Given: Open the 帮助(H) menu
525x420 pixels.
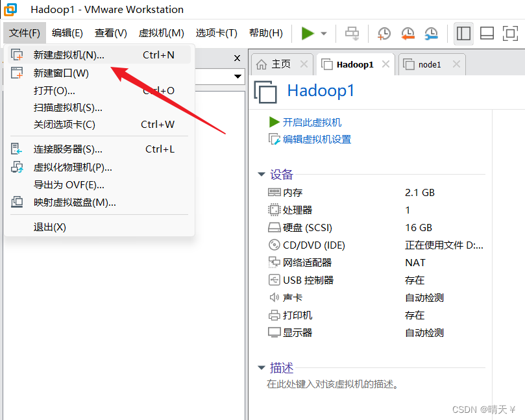Looking at the screenshot, I should click(266, 33).
